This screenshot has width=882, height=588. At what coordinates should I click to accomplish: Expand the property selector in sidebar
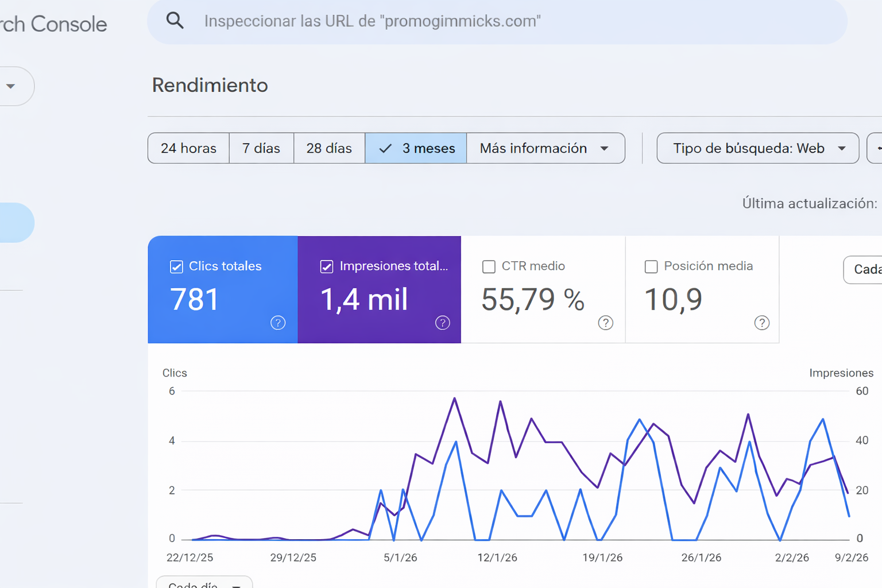(11, 86)
